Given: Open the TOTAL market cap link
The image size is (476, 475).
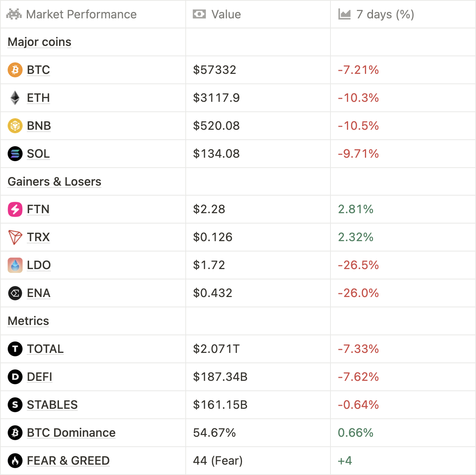Looking at the screenshot, I should 45,349.
